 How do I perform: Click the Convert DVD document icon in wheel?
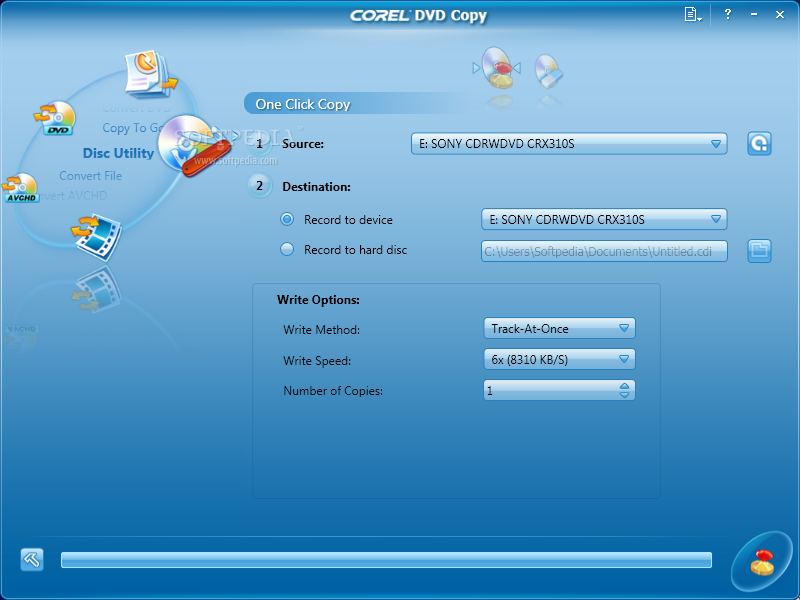pos(149,73)
